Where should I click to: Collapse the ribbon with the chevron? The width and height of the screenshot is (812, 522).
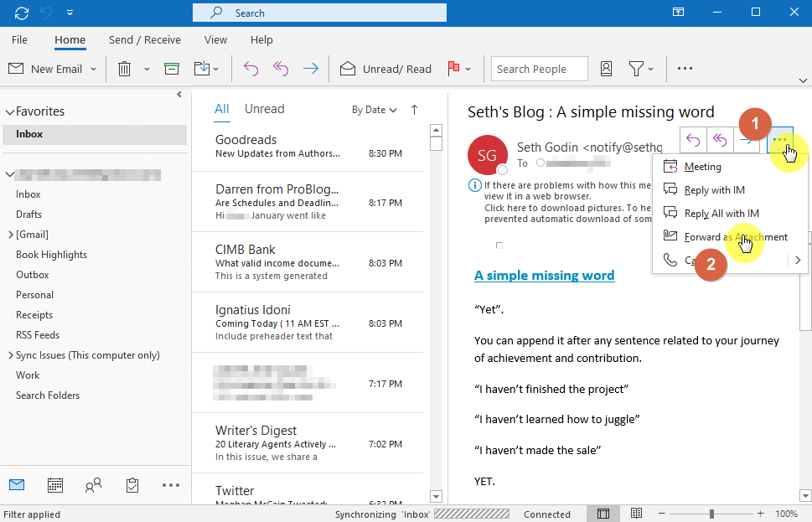[803, 80]
